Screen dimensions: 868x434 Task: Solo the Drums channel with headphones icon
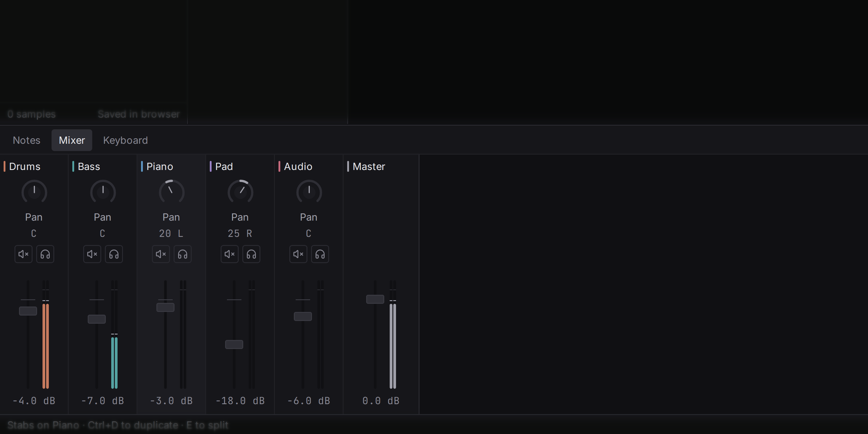click(x=45, y=254)
